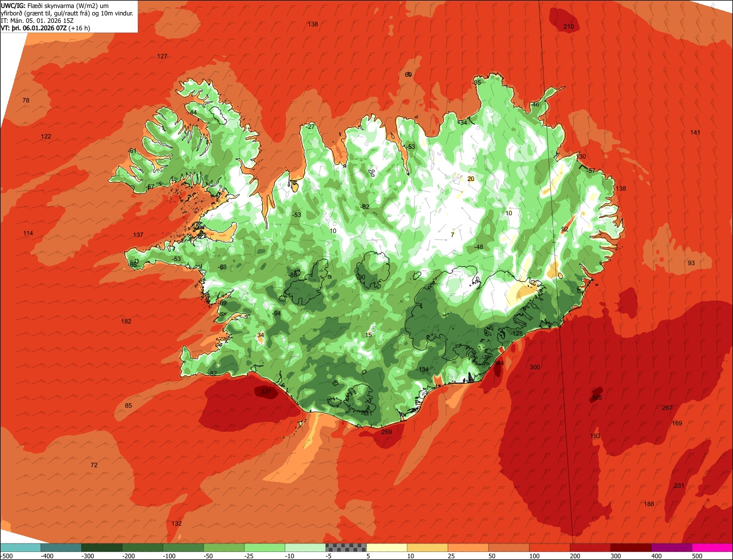
Task: Click the value 132 near the bottom
Action: [x=176, y=523]
